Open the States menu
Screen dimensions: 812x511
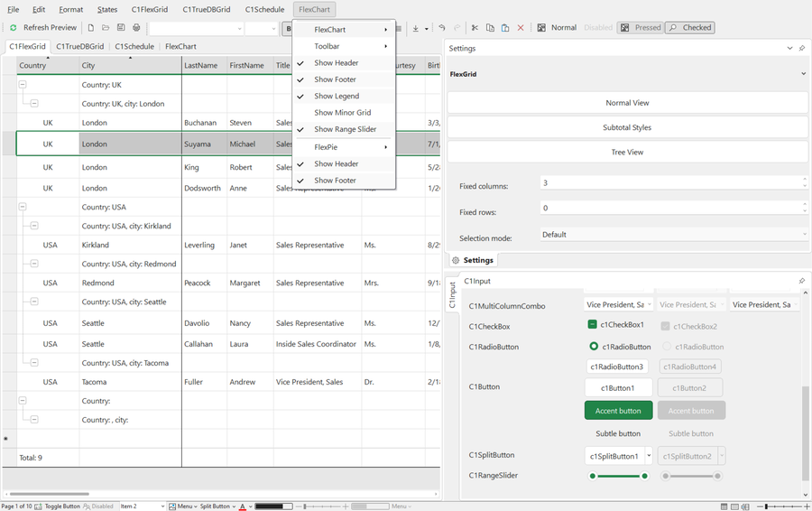pyautogui.click(x=107, y=9)
